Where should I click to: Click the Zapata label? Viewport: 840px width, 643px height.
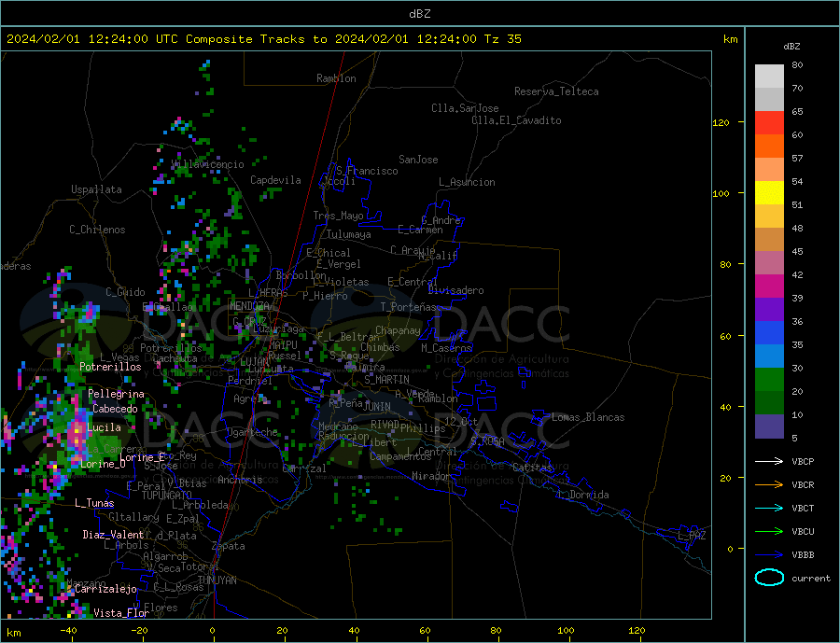click(229, 546)
